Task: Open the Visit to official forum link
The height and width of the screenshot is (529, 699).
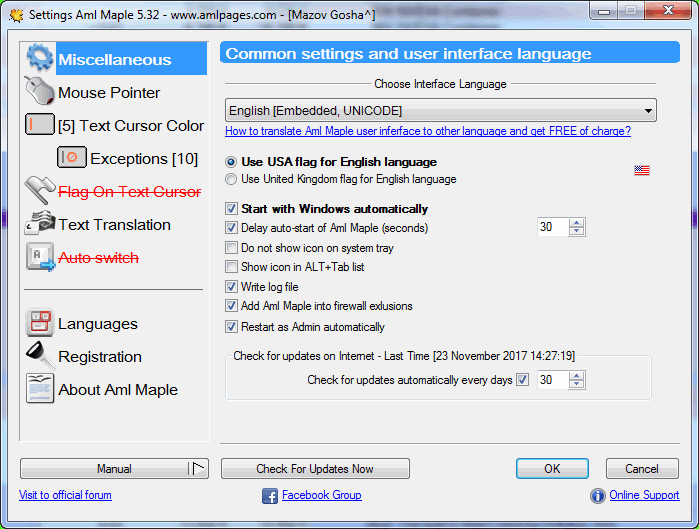Action: click(65, 495)
